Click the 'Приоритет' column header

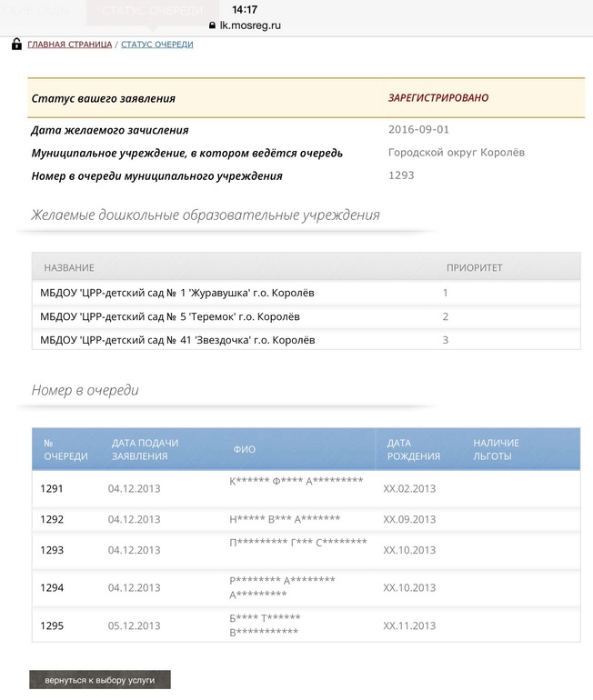pyautogui.click(x=474, y=267)
